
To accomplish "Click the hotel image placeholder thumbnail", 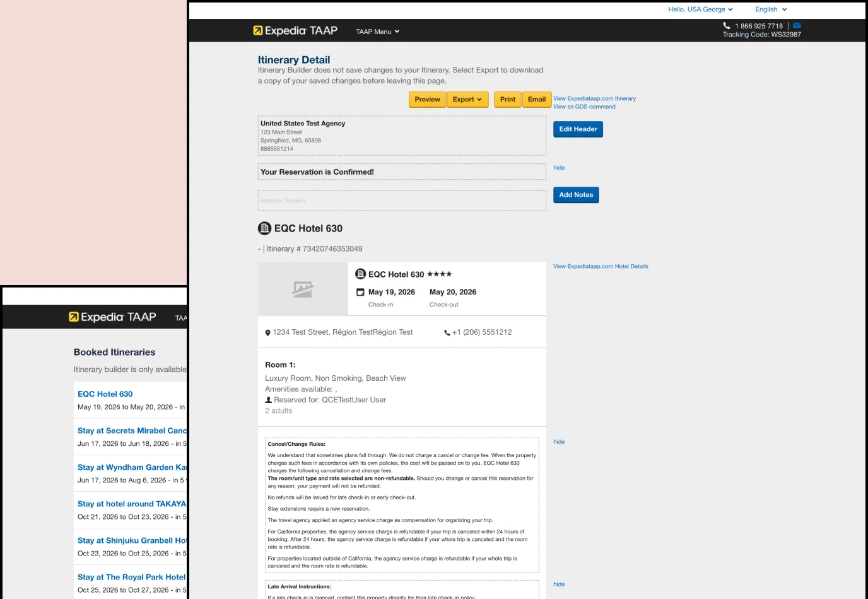I will click(x=303, y=289).
